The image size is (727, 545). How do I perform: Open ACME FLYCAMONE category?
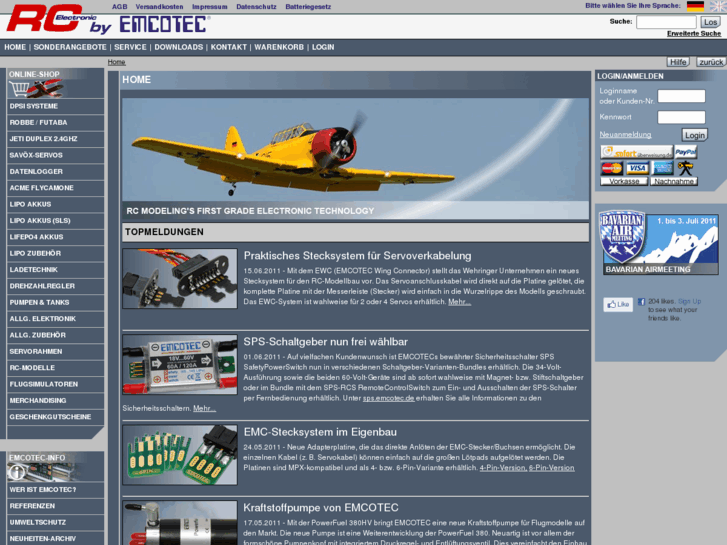(x=56, y=188)
